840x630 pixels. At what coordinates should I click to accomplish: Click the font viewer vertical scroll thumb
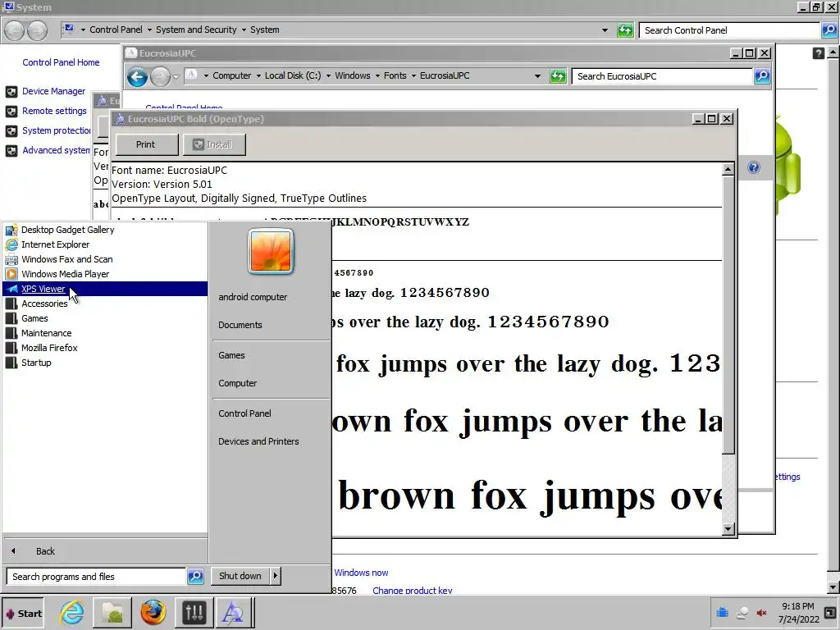[728, 315]
